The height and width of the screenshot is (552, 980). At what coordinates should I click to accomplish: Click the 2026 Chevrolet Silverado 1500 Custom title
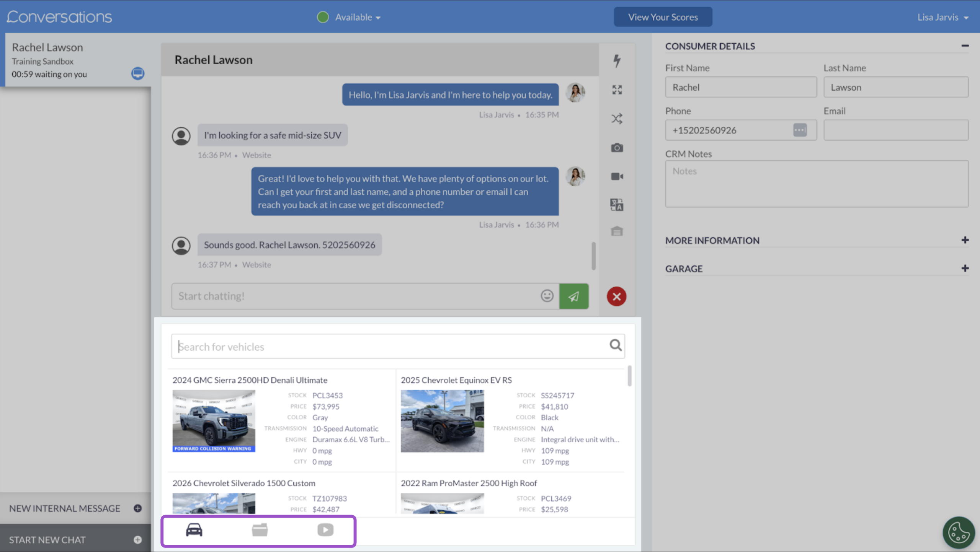click(x=244, y=483)
